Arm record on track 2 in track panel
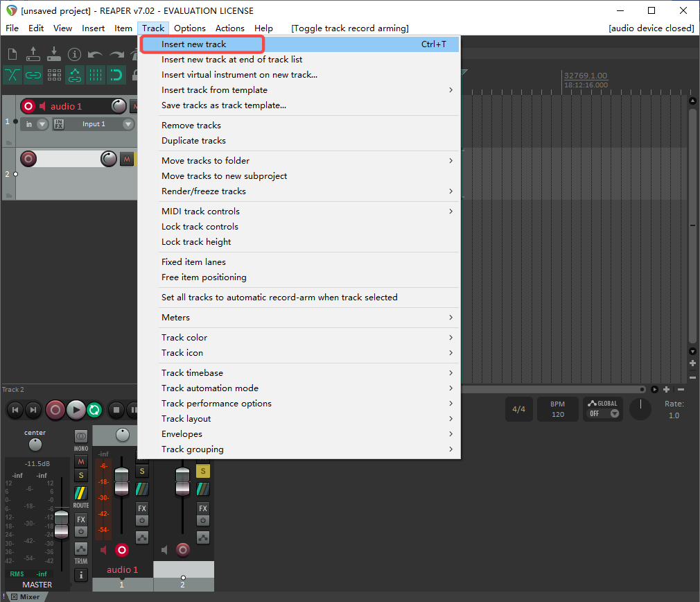 point(28,159)
